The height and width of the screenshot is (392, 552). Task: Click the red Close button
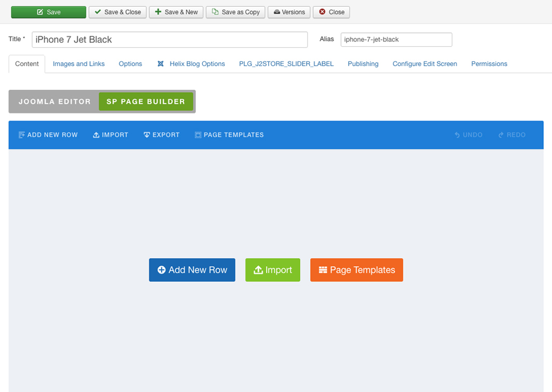pos(332,12)
